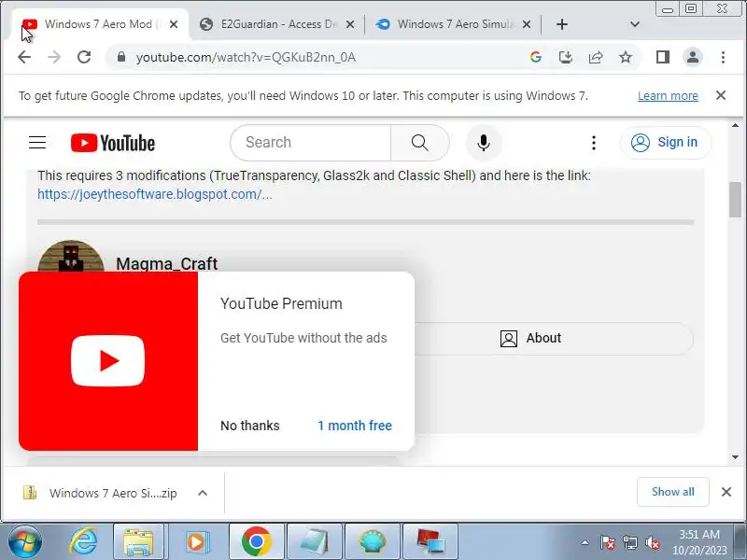Image resolution: width=747 pixels, height=560 pixels.
Task: Search with voice microphone icon
Action: (x=484, y=143)
